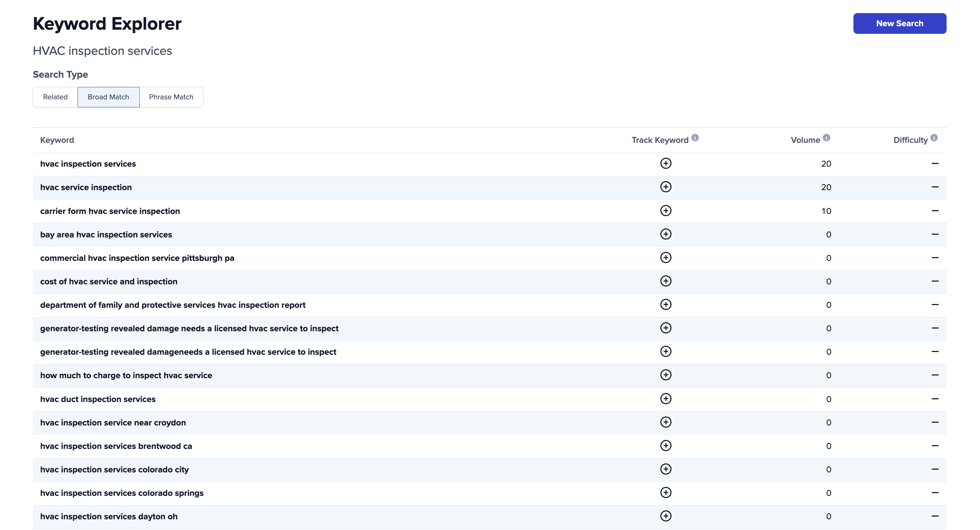
Task: Switch to Phrase Match search type
Action: [x=171, y=97]
